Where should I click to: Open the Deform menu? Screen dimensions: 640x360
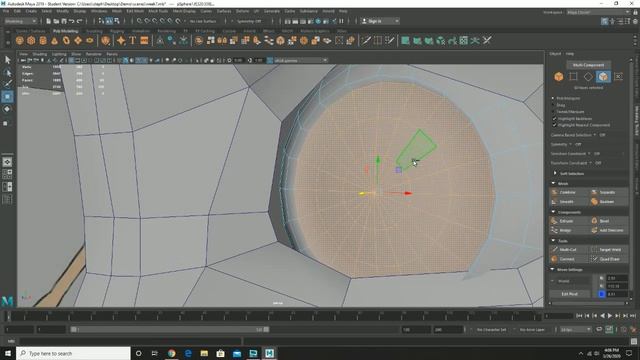click(242, 11)
